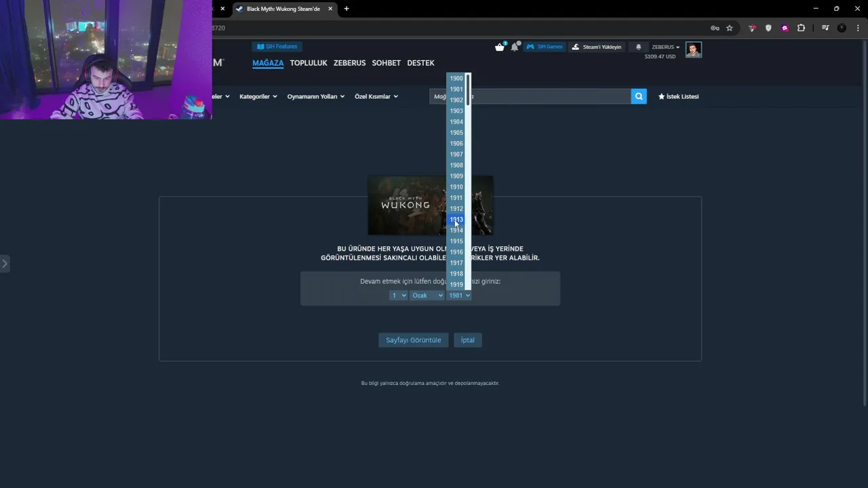The image size is (868, 488).
Task: Select highlighted year 1913 in list
Action: pyautogui.click(x=456, y=220)
